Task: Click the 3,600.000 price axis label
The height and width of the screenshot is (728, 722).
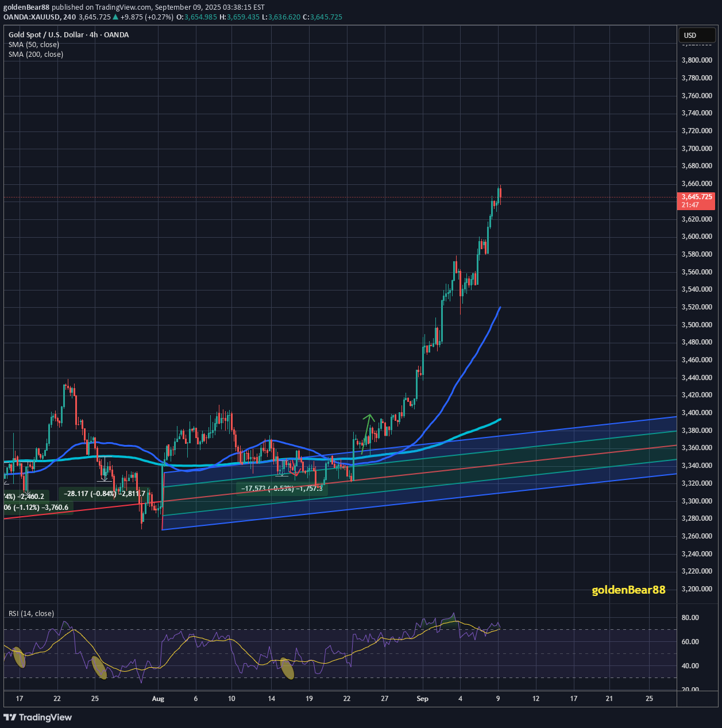Action: click(x=697, y=237)
